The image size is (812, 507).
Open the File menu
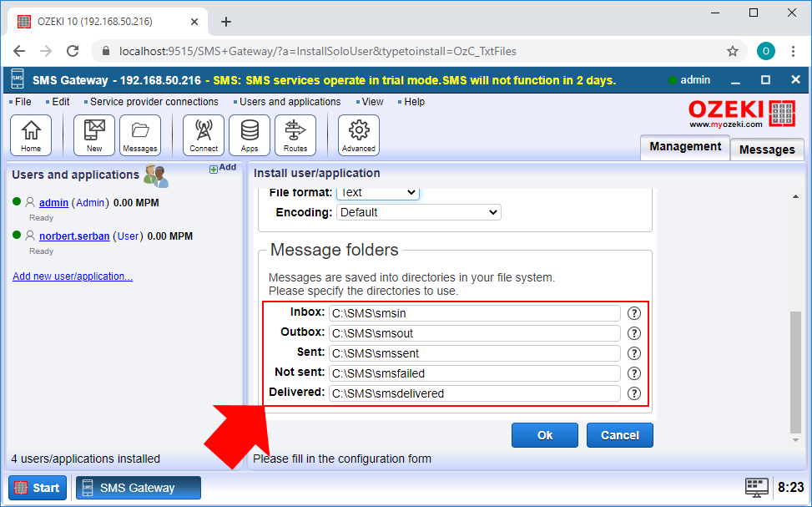[23, 102]
